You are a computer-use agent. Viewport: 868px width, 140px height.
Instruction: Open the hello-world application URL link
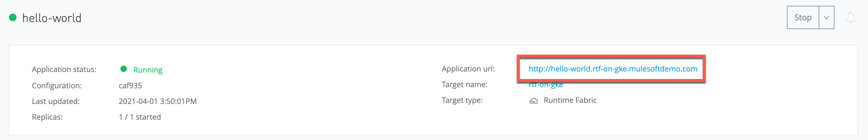point(612,69)
